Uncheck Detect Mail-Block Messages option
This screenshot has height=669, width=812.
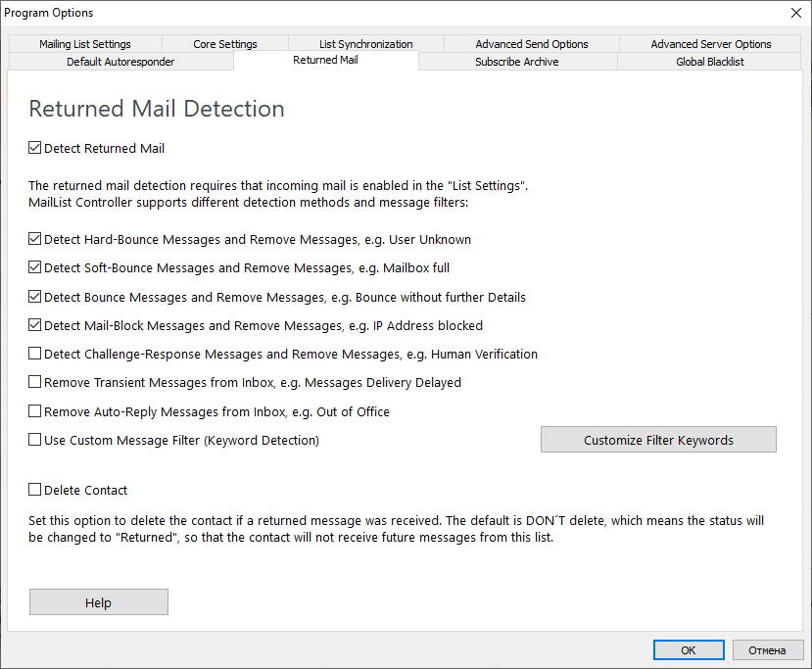point(35,325)
